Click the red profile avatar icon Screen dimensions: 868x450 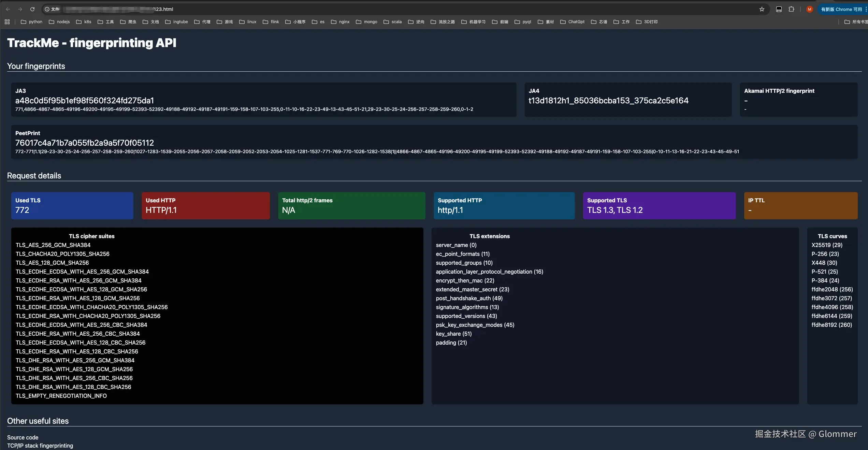[809, 9]
